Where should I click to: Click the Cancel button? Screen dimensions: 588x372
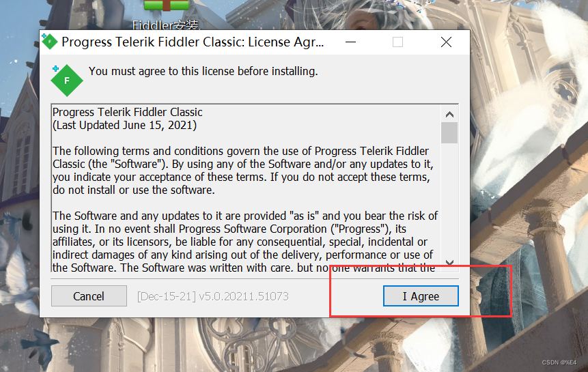89,296
